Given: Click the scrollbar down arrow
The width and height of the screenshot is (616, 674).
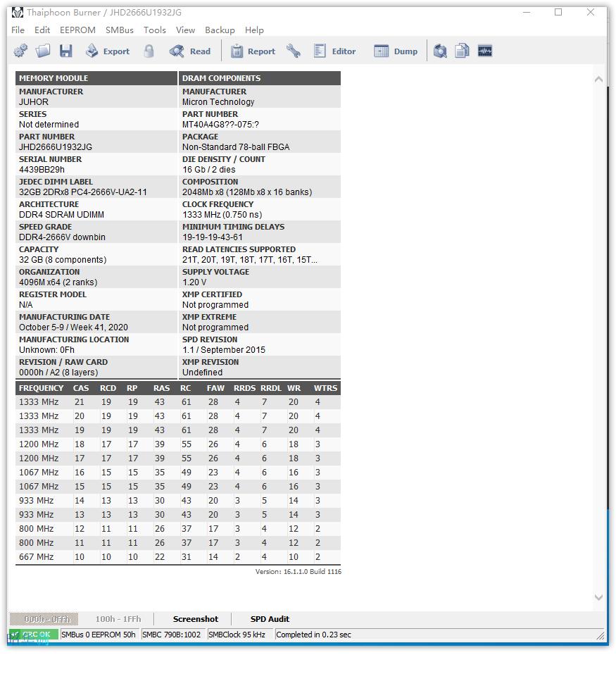Looking at the screenshot, I should [598, 597].
